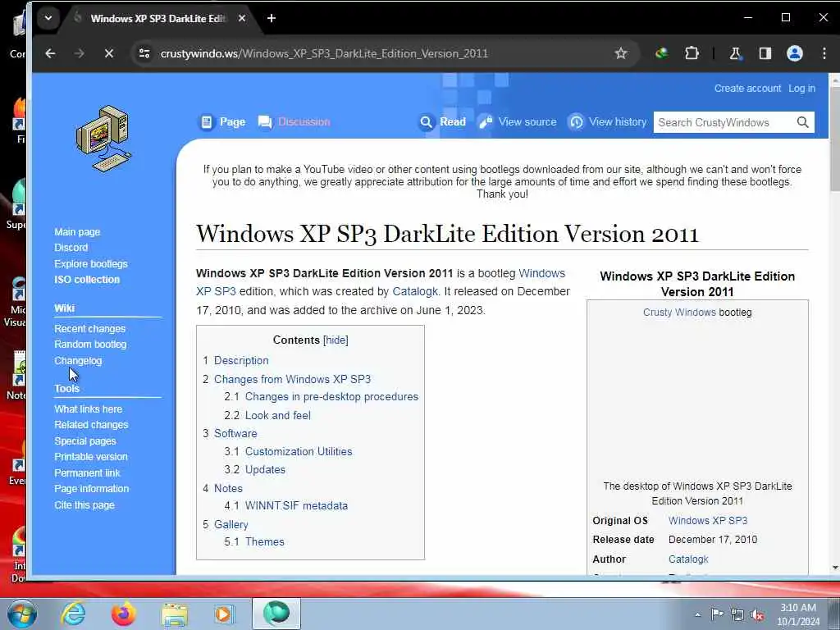Open a new browser tab

pos(272,18)
